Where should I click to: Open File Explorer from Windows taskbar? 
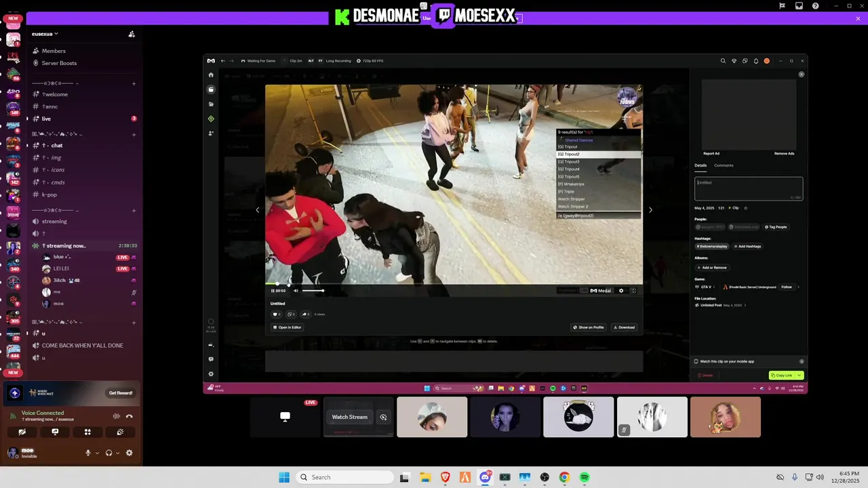425,477
